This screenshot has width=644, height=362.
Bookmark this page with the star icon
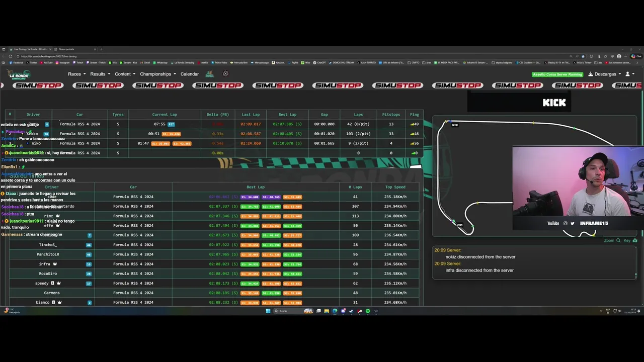[583, 56]
